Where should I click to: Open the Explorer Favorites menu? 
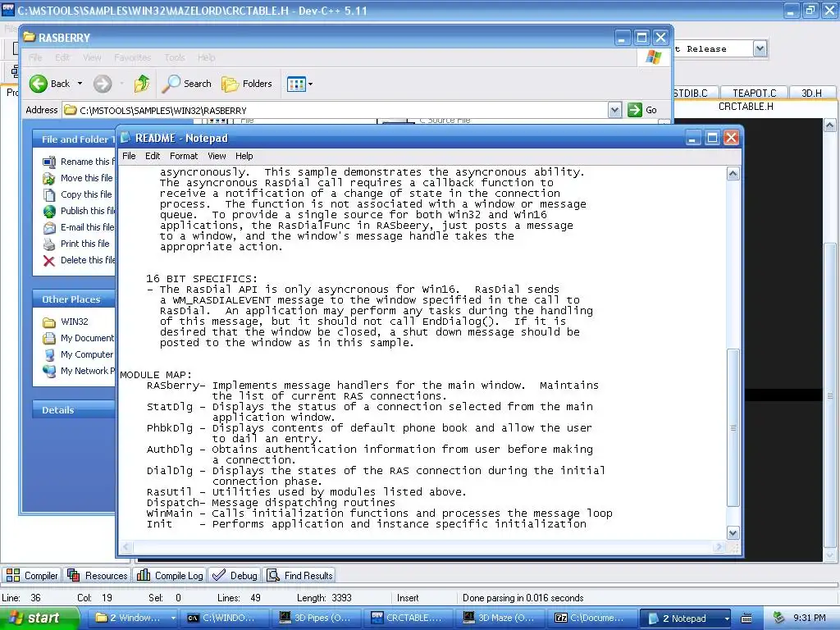pyautogui.click(x=132, y=57)
